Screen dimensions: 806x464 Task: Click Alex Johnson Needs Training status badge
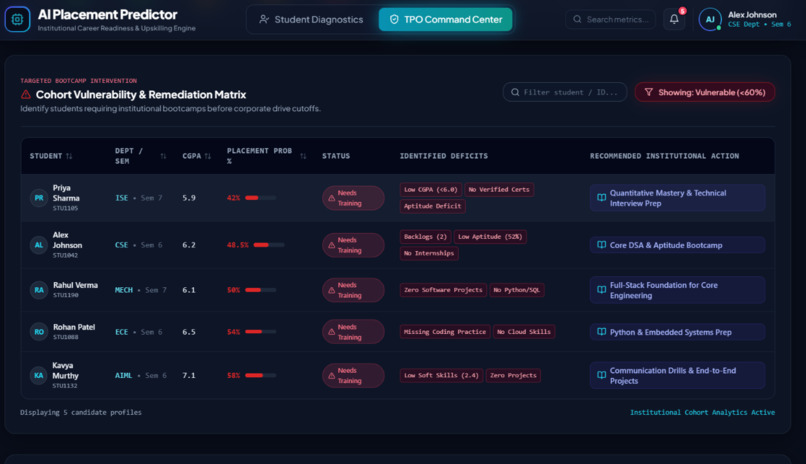tap(353, 245)
